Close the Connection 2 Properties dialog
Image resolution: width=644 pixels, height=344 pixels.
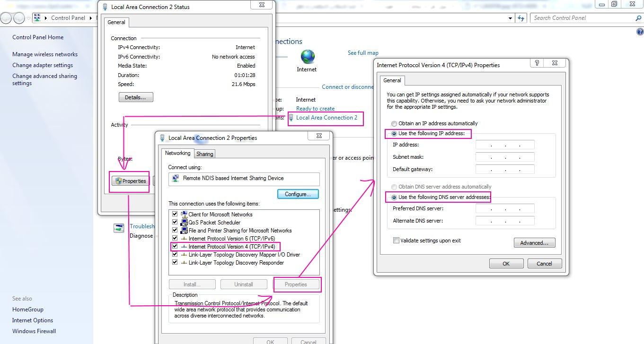click(x=319, y=136)
